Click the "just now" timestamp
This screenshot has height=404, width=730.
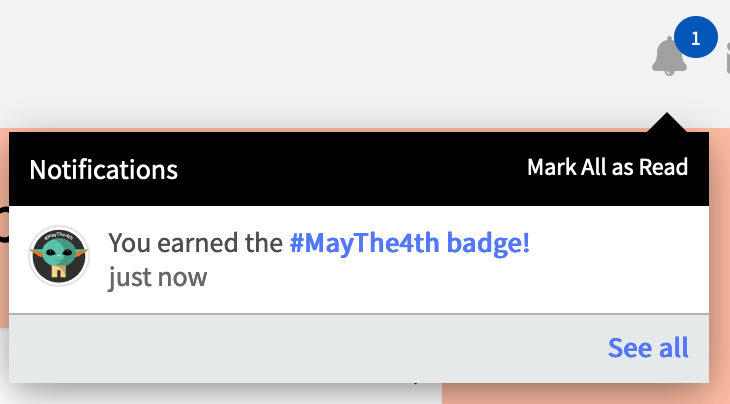pyautogui.click(x=157, y=276)
